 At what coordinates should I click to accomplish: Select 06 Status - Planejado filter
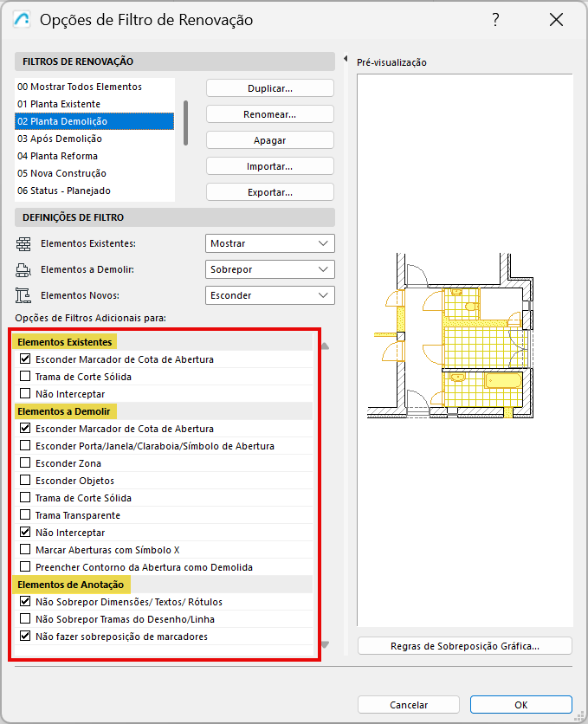(94, 191)
